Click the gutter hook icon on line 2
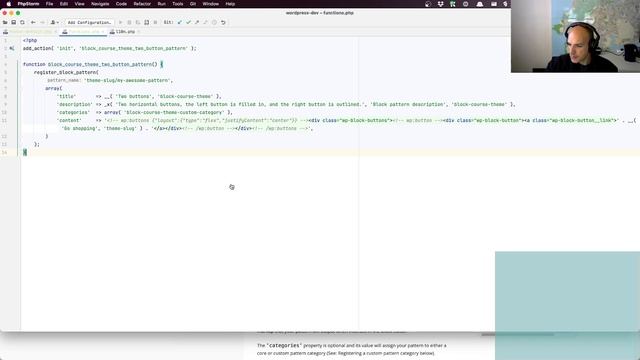Screen dimensions: 640x360 [12, 48]
